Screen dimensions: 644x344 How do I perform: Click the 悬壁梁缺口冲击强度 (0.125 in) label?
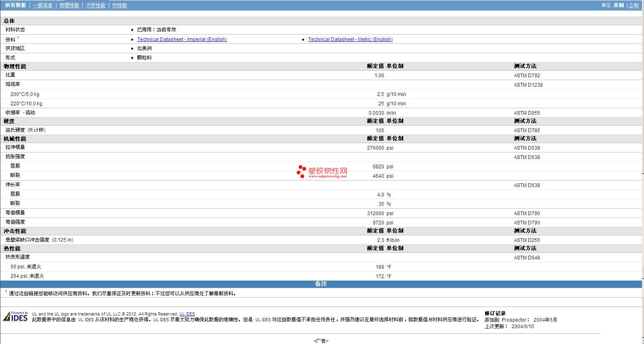(39, 240)
